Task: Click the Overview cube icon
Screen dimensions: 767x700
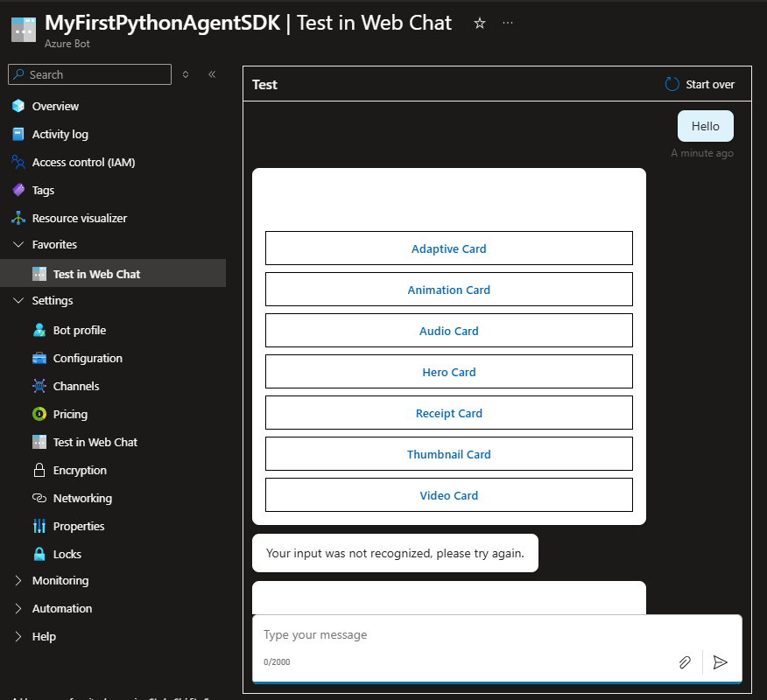Action: point(18,106)
